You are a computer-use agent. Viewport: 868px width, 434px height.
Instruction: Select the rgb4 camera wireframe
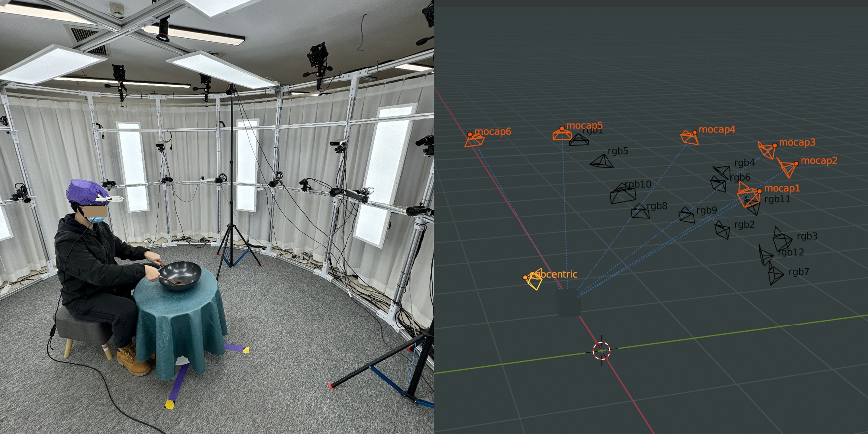point(722,172)
